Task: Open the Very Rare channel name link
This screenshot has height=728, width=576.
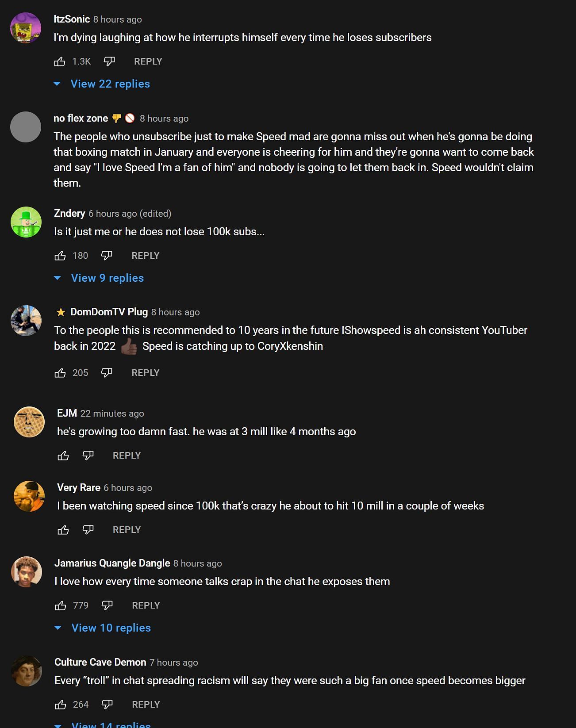Action: click(x=79, y=487)
